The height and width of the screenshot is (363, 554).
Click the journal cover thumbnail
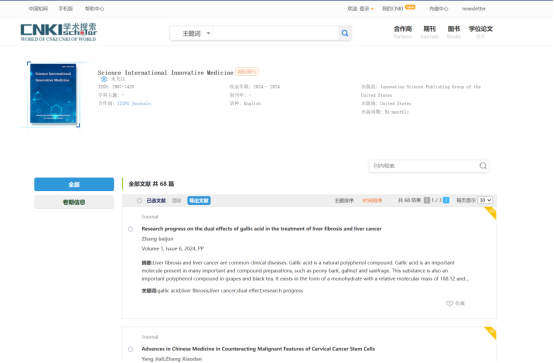pyautogui.click(x=53, y=94)
